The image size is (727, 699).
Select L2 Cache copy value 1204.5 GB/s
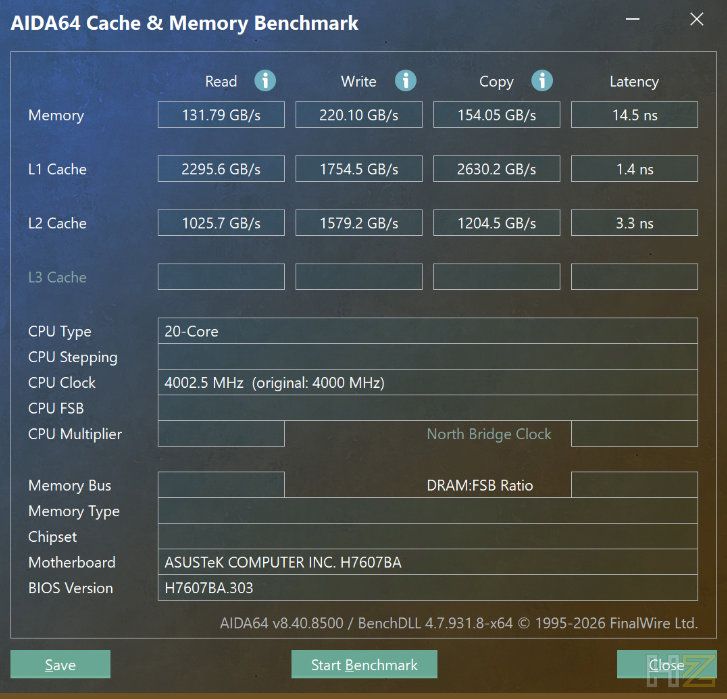pyautogui.click(x=497, y=223)
